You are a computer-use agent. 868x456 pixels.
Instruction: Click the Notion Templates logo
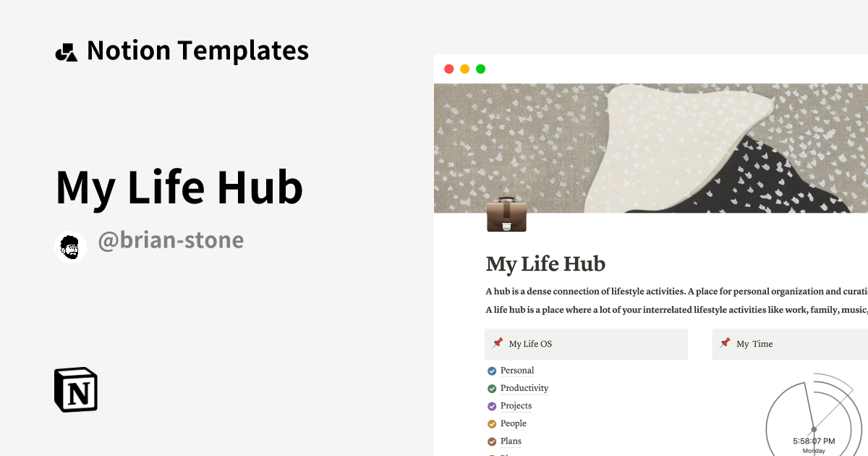(x=67, y=49)
